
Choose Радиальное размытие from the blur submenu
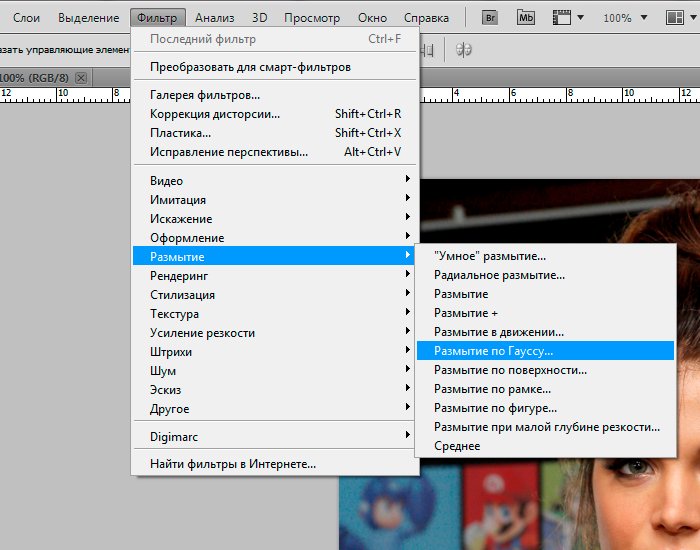(499, 275)
